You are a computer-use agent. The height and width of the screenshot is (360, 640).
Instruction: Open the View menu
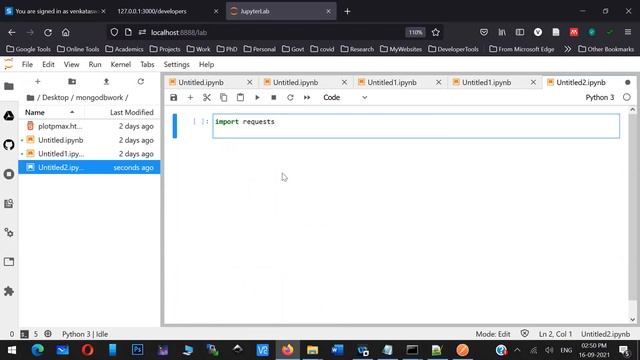(x=71, y=64)
